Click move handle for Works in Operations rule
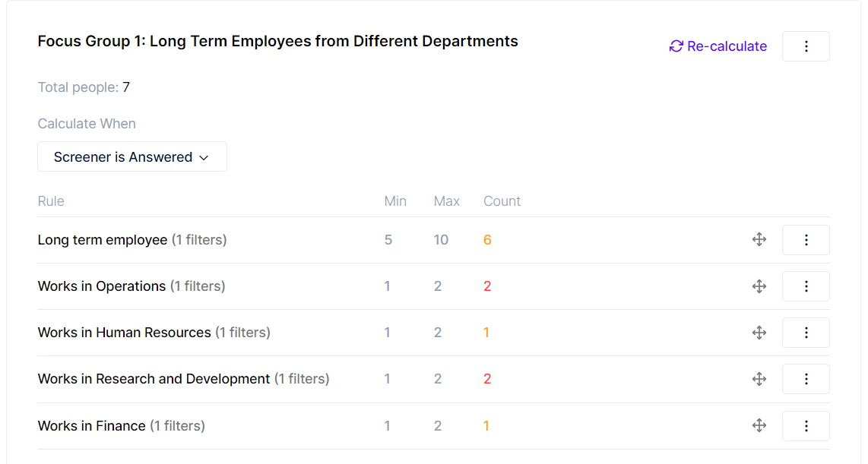Screen dimensions: 868x464 coord(759,286)
